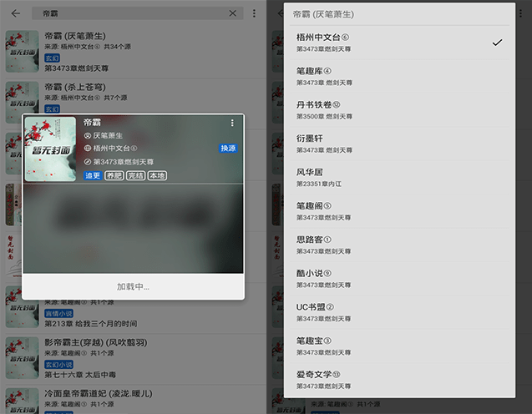Click the chapter 第213章 给我三个月的时间
This screenshot has width=532, height=414.
click(x=90, y=324)
